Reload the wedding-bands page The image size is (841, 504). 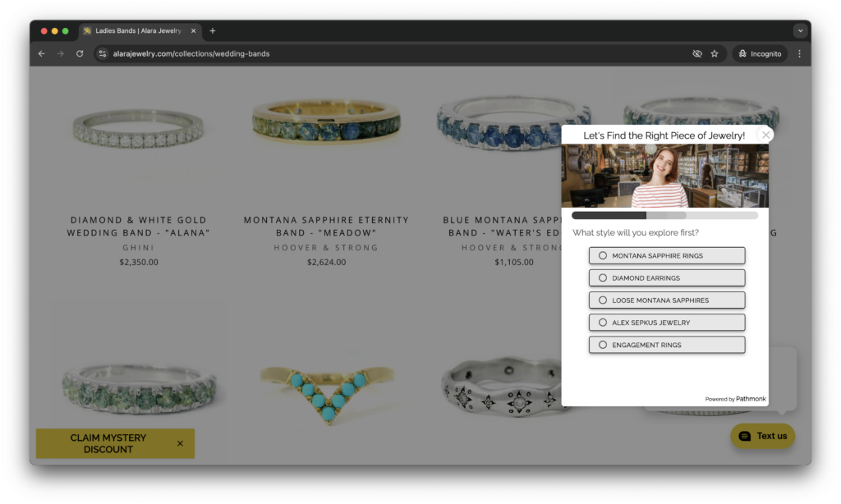click(x=80, y=53)
